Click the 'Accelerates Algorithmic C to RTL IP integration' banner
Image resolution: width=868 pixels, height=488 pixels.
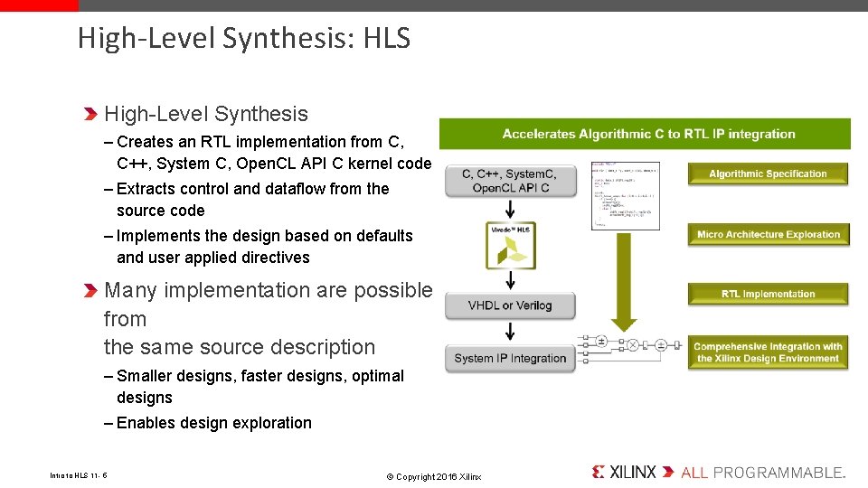[645, 134]
